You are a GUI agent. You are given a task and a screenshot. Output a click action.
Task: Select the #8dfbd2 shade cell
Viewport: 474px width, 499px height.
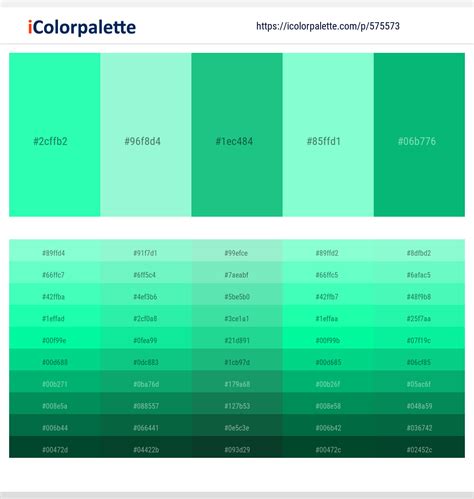(x=419, y=250)
